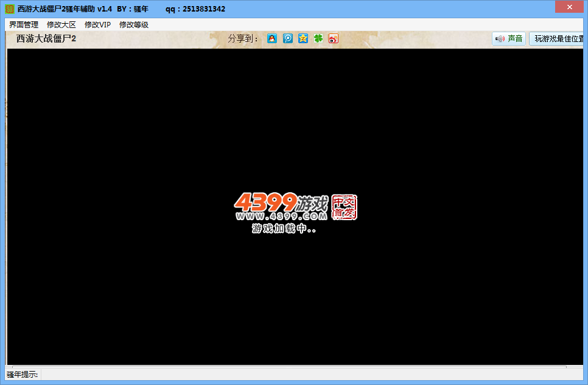This screenshot has height=385, width=588.
Task: Share to Sina Weibo icon
Action: coord(334,38)
